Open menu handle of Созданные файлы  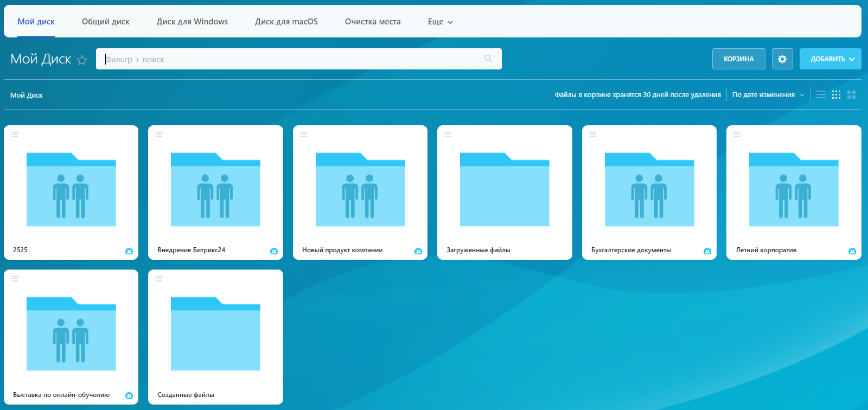[x=159, y=279]
